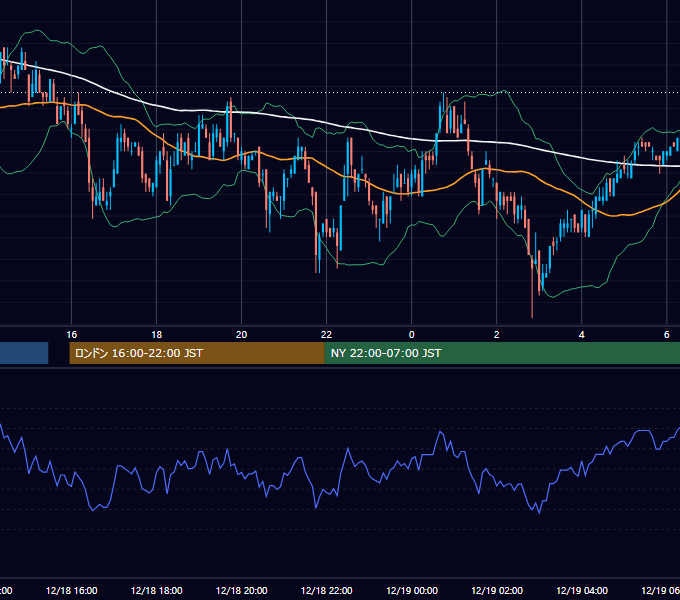Screen dimensions: 680x600
Task: Click the upper time axis label 6
Action: coord(667,335)
